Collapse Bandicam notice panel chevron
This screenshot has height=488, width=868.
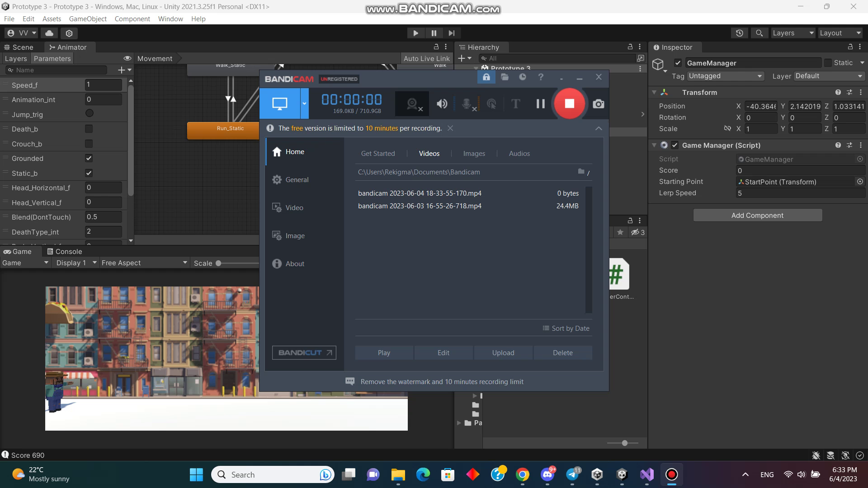[x=599, y=128]
